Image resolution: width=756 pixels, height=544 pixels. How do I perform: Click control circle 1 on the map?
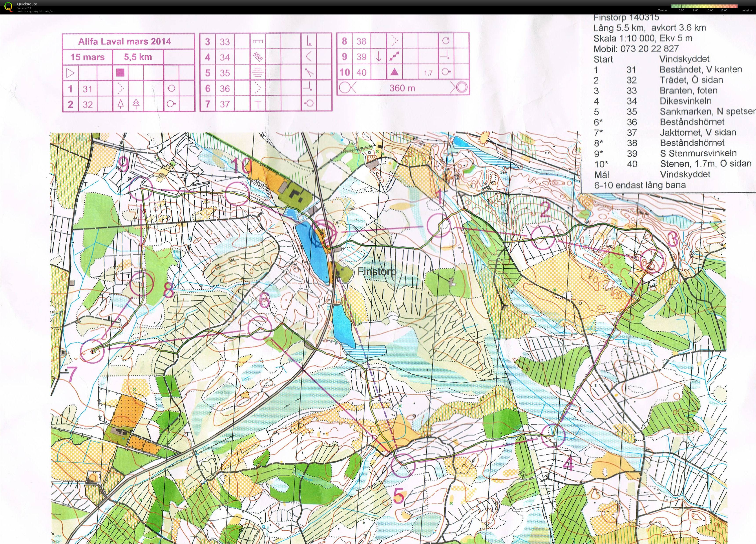(439, 225)
